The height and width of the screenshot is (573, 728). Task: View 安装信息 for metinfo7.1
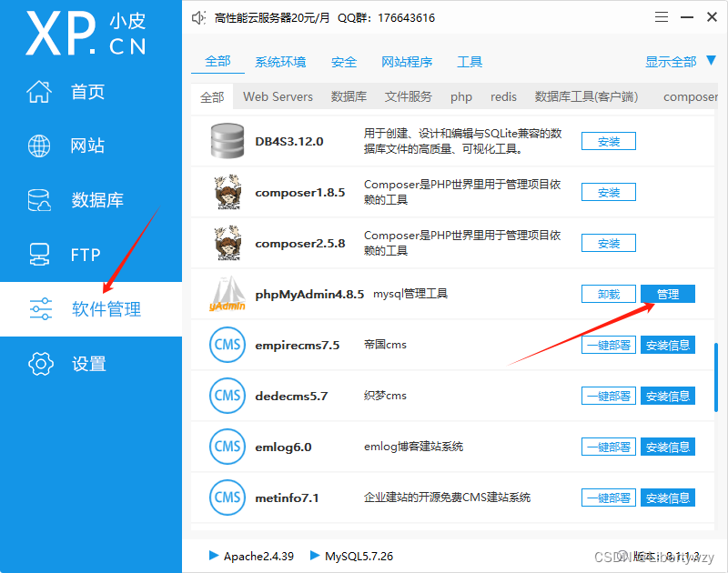click(x=668, y=498)
